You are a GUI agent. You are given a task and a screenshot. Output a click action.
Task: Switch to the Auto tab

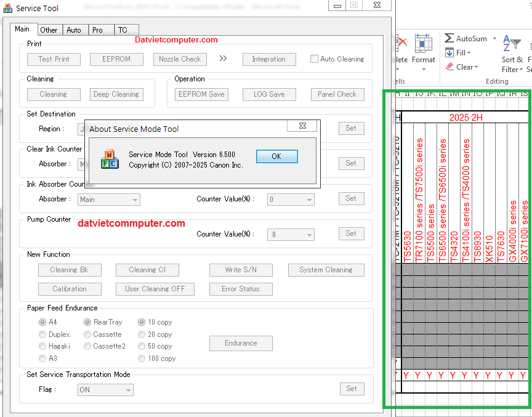pos(74,30)
